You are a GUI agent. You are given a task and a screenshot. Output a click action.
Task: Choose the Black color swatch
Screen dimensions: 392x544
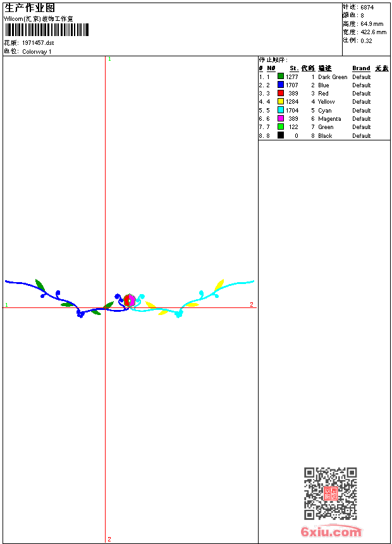coord(281,135)
